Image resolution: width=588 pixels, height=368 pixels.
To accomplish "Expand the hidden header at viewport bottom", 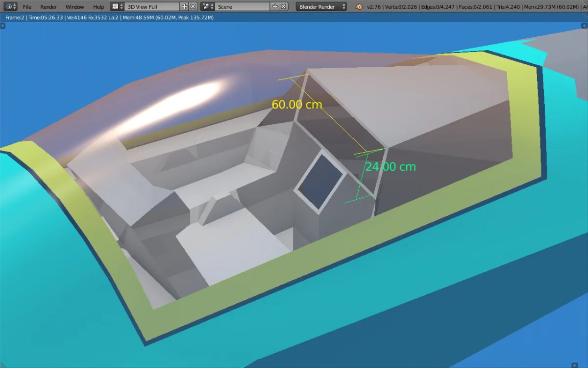I will 575,365.
